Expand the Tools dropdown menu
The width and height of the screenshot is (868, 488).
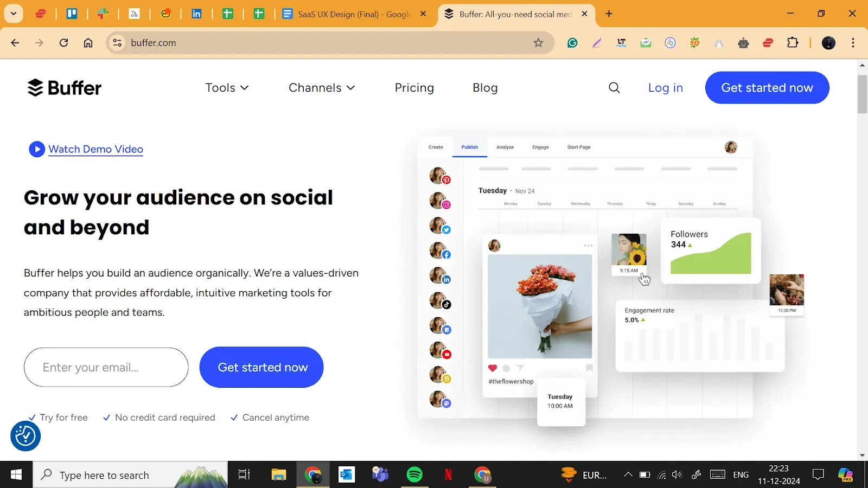point(227,88)
